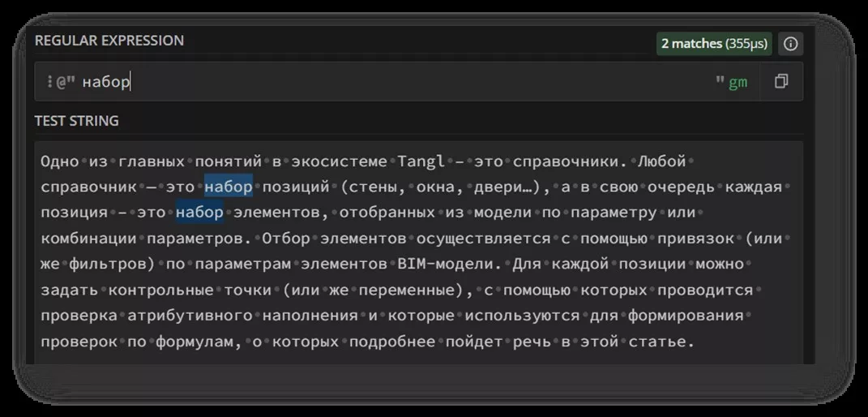This screenshot has width=868, height=417.
Task: Click the second highlighted набор match
Action: [199, 213]
